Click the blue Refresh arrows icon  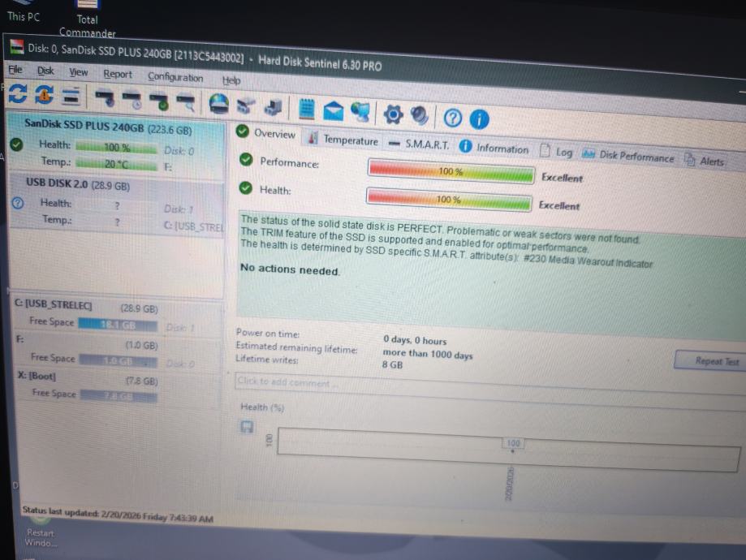(x=18, y=93)
